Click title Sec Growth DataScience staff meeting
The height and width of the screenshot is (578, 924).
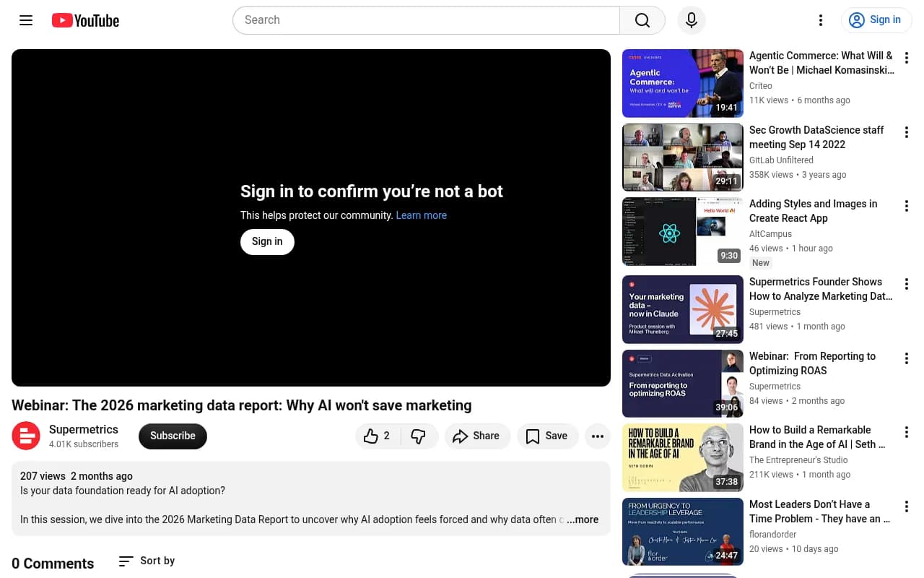click(x=816, y=137)
